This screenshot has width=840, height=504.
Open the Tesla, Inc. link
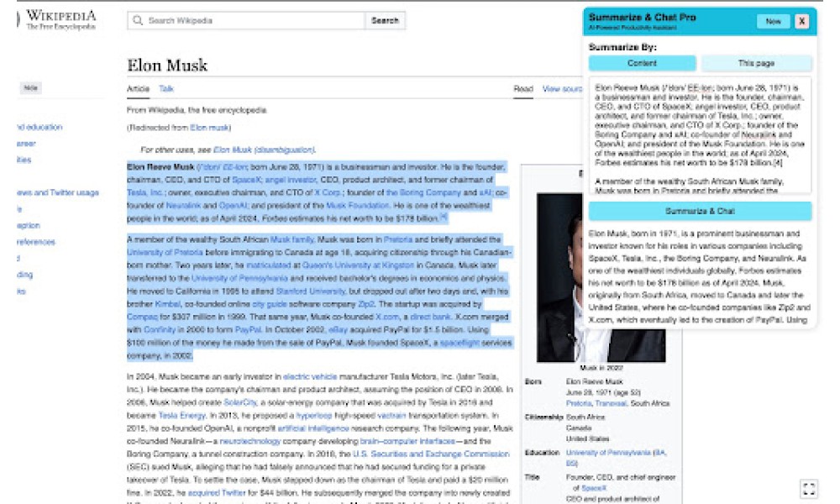click(144, 193)
